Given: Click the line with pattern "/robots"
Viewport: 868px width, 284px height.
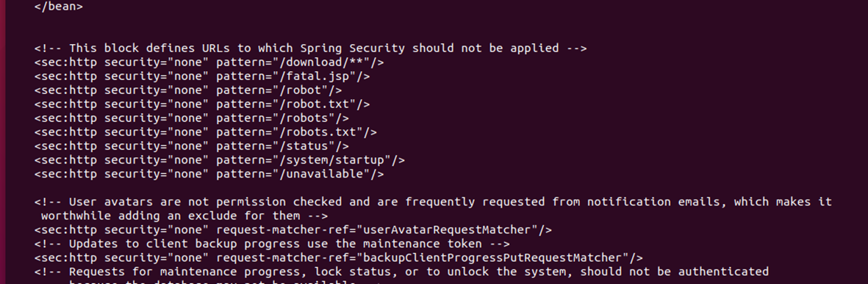Looking at the screenshot, I should [x=192, y=118].
